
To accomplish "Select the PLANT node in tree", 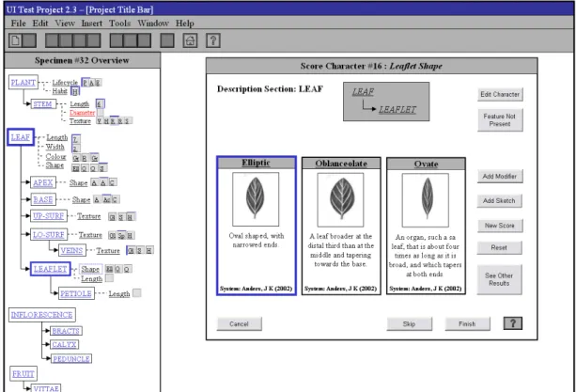I will pos(23,83).
